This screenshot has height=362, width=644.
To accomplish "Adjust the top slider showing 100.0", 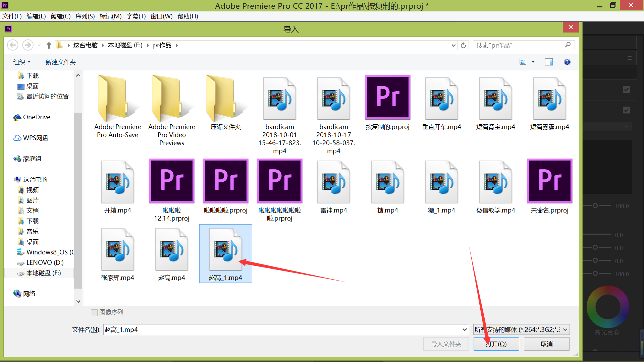I will click(595, 205).
